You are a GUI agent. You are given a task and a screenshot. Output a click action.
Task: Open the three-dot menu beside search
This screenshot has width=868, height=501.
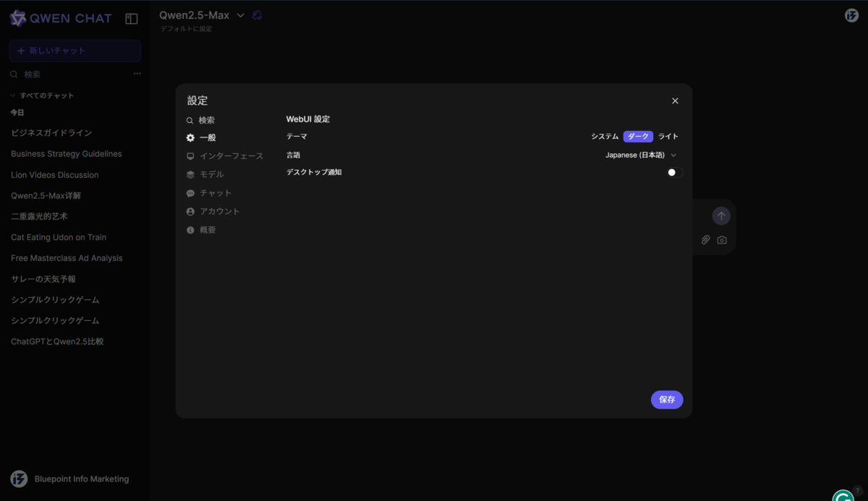pos(137,74)
